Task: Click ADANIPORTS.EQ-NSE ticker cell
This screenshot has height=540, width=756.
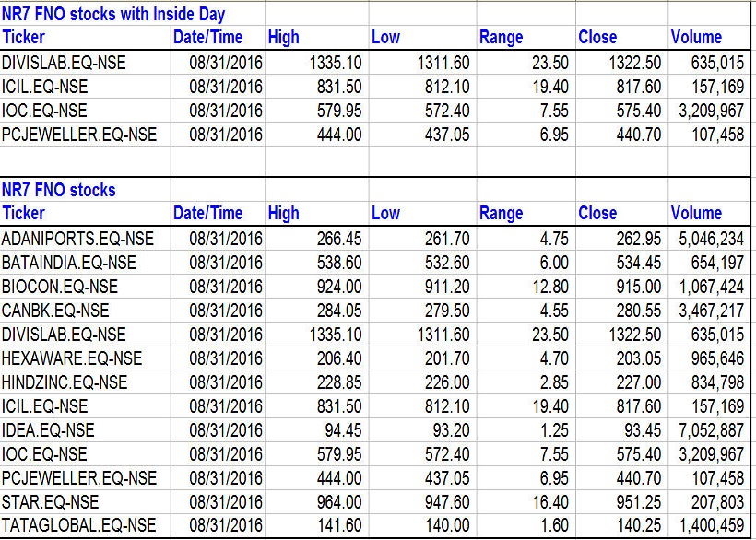Action: tap(77, 239)
